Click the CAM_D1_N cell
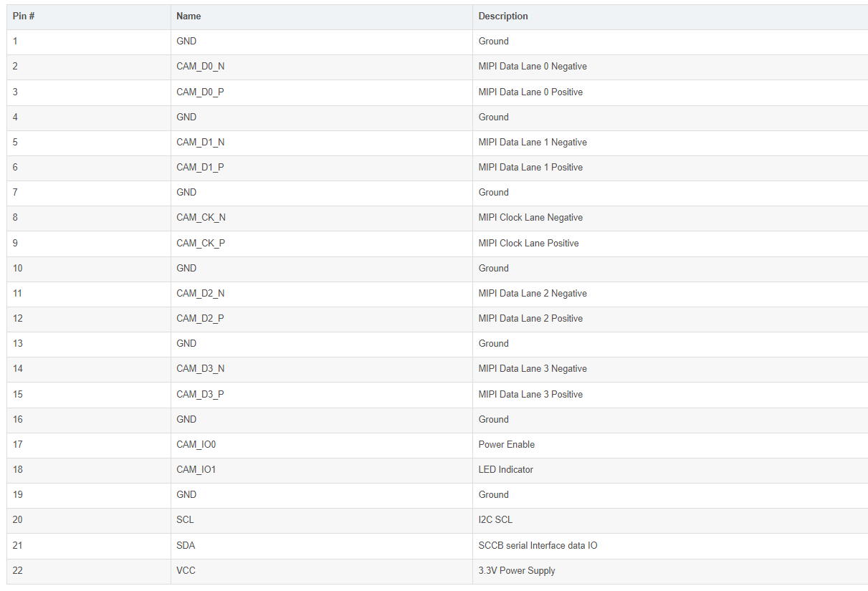868x591 pixels. [200, 142]
